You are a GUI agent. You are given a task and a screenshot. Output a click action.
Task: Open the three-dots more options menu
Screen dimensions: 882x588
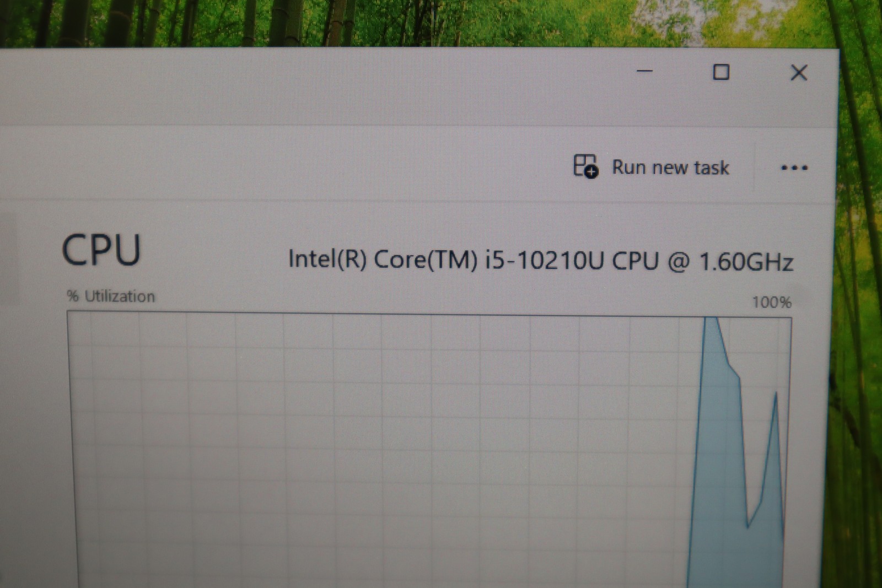pyautogui.click(x=794, y=168)
